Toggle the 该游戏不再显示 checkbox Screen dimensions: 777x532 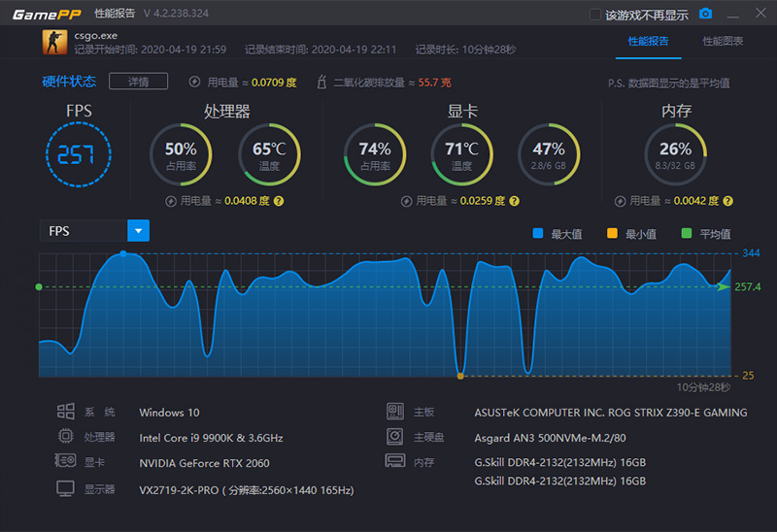pyautogui.click(x=595, y=15)
